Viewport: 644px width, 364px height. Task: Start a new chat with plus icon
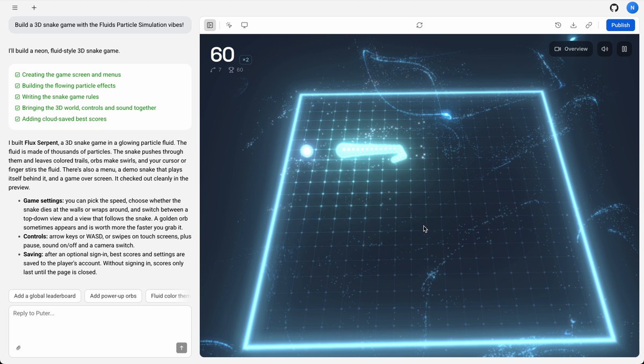pos(34,8)
